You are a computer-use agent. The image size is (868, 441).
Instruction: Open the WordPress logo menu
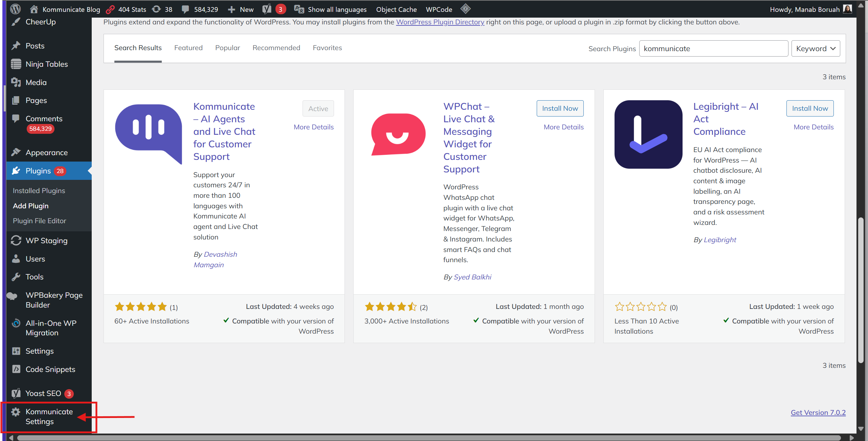point(15,9)
